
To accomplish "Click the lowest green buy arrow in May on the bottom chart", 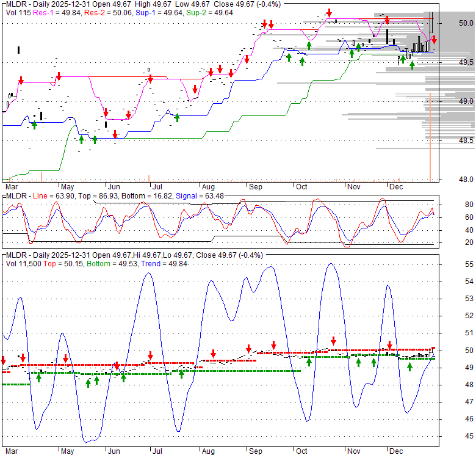I will point(88,383).
